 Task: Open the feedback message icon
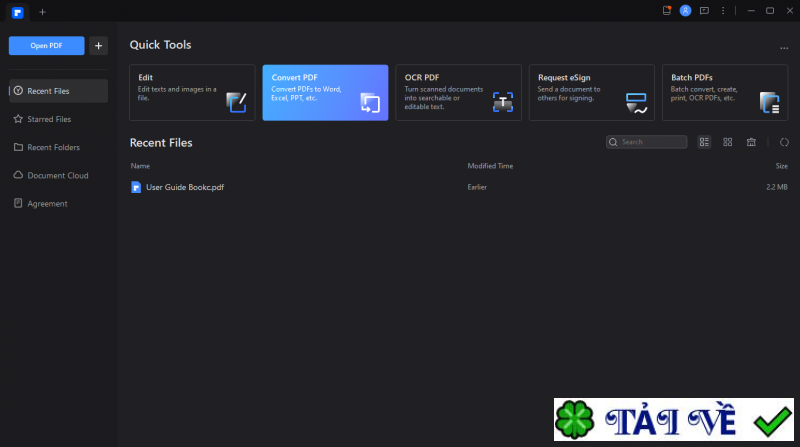pyautogui.click(x=704, y=11)
